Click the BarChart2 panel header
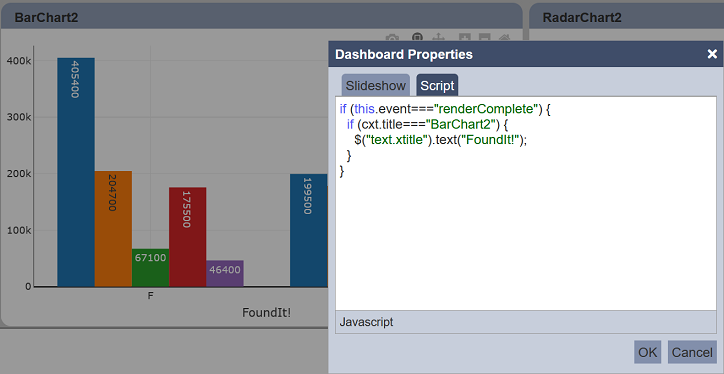The image size is (724, 374). coord(261,17)
